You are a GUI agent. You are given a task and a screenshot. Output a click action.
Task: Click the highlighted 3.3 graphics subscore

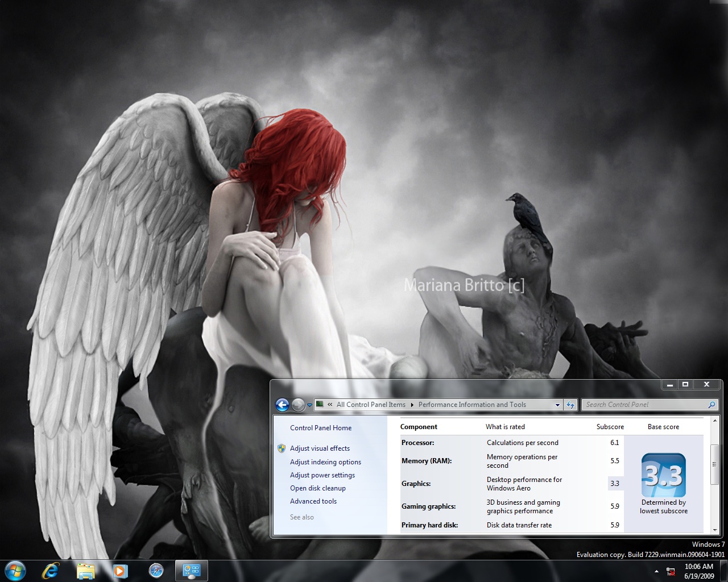coord(614,484)
